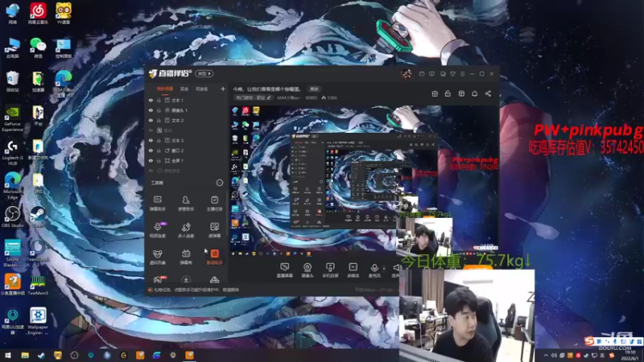Lock the 全屏 1 source
644x362 pixels.
click(x=159, y=160)
